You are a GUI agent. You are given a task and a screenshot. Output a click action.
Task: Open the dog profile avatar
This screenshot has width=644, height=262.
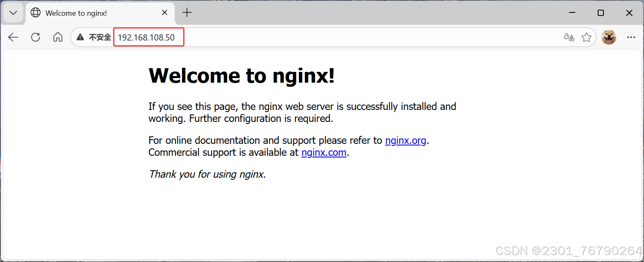(609, 37)
